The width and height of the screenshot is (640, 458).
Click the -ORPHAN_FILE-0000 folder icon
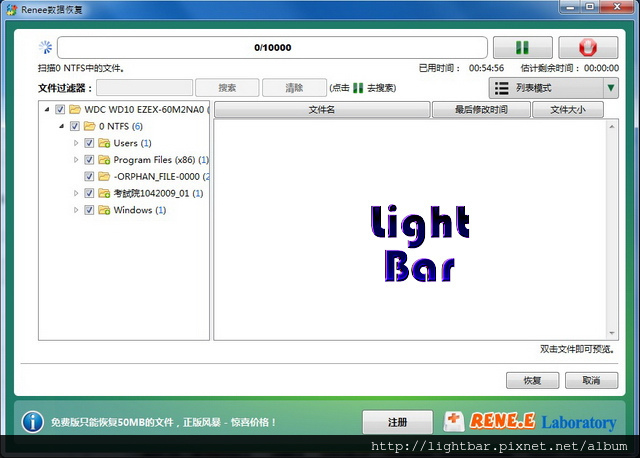pos(104,176)
